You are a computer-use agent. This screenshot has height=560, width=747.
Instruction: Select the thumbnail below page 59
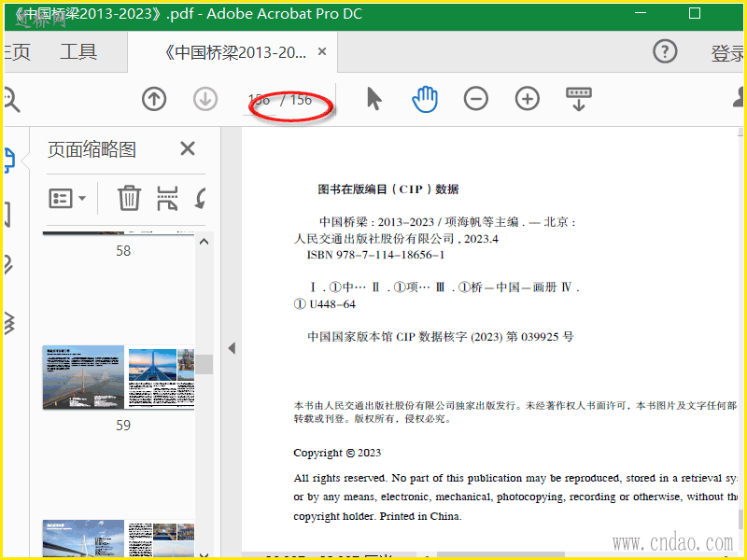[x=119, y=539]
